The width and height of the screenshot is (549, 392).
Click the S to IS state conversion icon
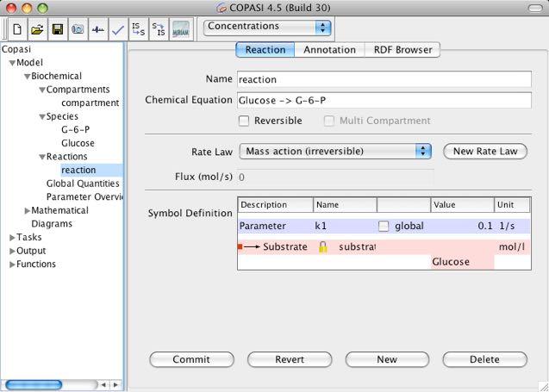(x=159, y=29)
